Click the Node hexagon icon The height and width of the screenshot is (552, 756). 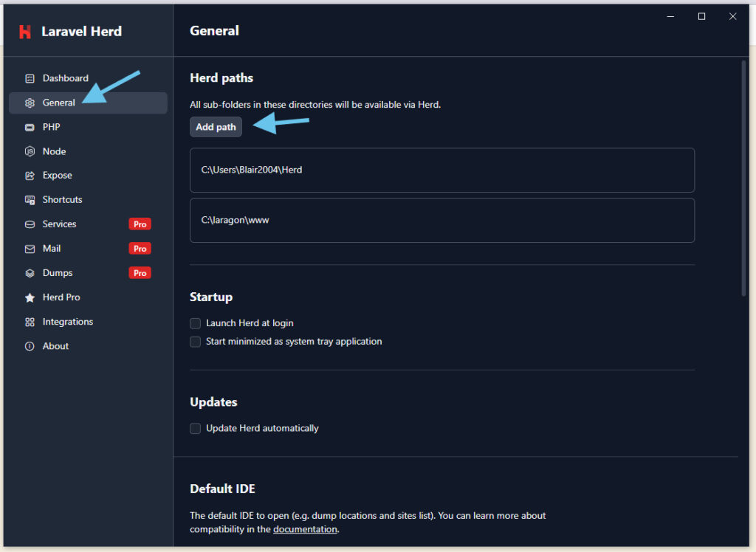[x=30, y=151]
